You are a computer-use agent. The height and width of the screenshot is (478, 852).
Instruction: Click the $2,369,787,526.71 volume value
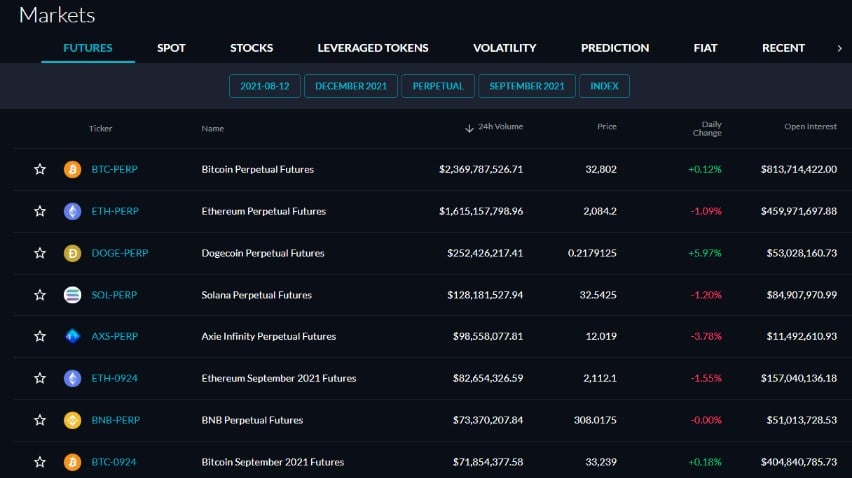point(481,169)
